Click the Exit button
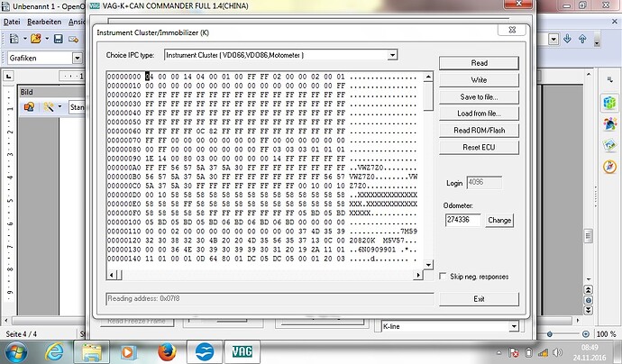Image resolution: width=622 pixels, height=364 pixels. pos(479,299)
